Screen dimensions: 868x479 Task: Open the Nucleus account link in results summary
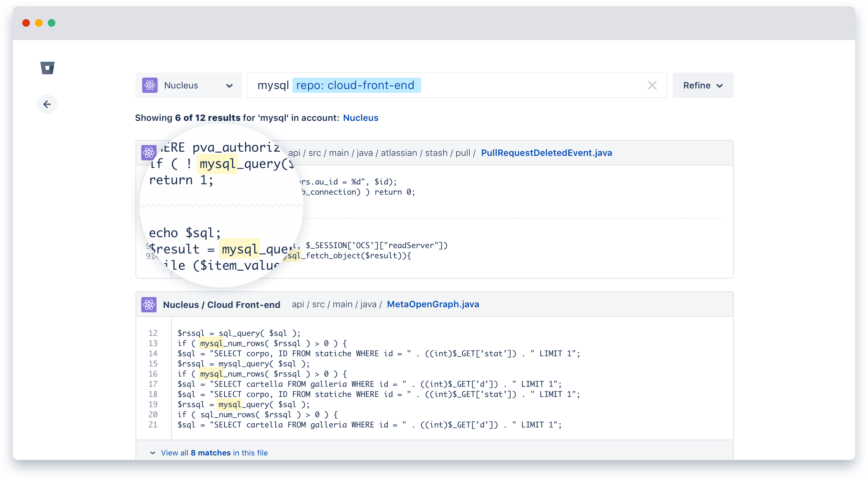pos(360,118)
